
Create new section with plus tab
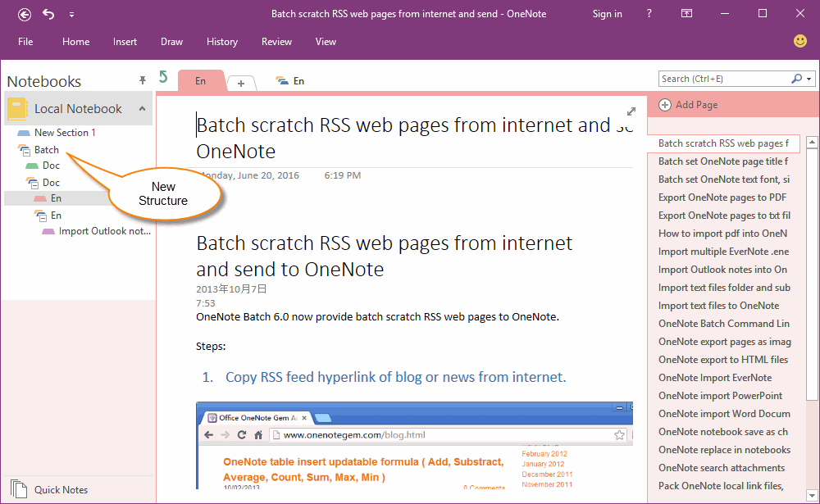[240, 83]
